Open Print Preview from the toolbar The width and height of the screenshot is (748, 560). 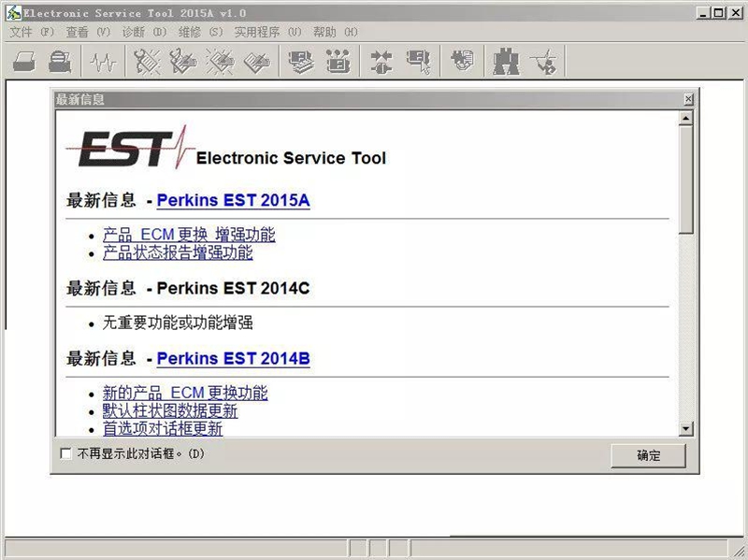60,62
